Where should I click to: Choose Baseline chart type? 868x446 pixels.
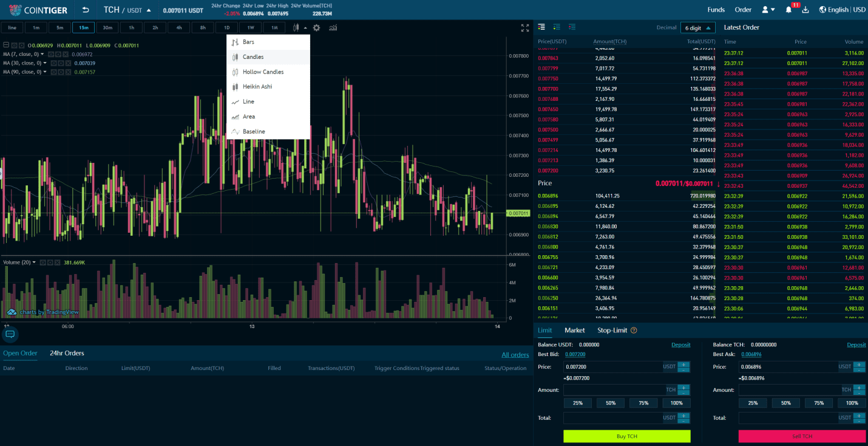tap(268, 131)
